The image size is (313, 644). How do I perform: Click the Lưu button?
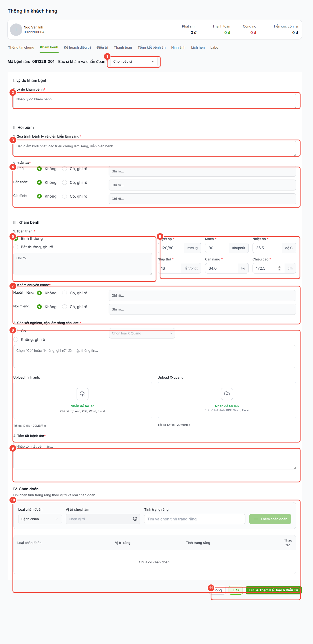[x=235, y=590]
